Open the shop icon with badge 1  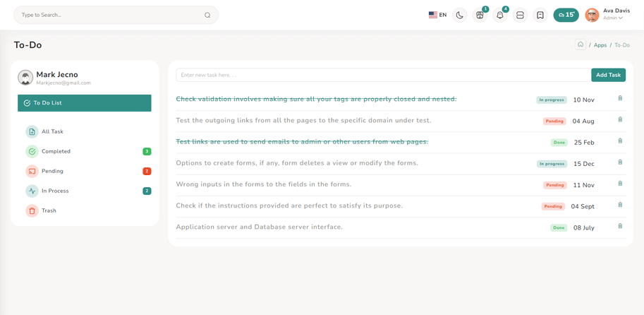pyautogui.click(x=480, y=15)
